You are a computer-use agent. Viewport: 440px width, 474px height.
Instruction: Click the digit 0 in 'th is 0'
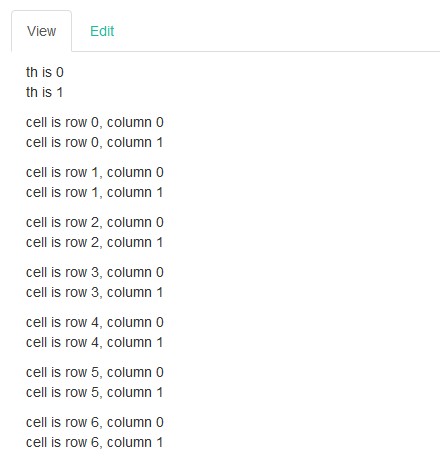60,72
